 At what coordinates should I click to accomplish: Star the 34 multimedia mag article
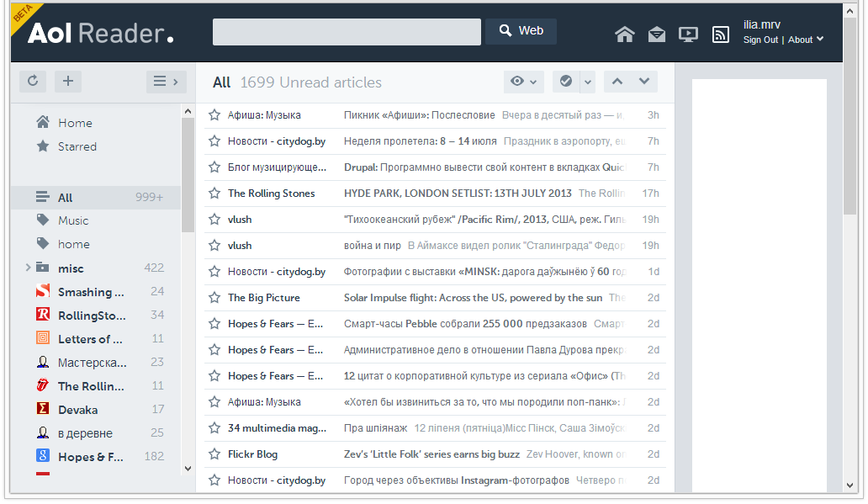pos(214,428)
